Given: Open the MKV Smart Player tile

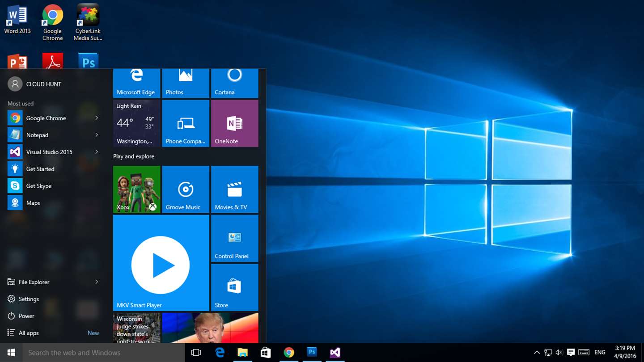Looking at the screenshot, I should (161, 263).
